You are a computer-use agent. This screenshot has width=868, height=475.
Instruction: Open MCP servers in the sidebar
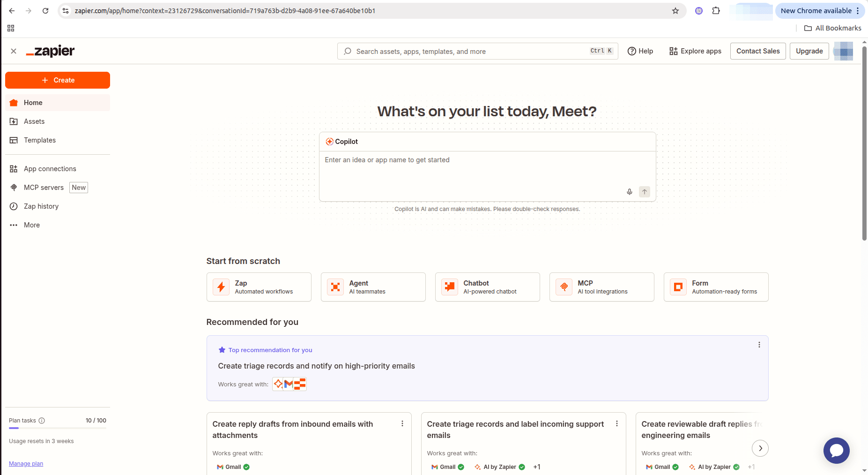tap(58, 188)
